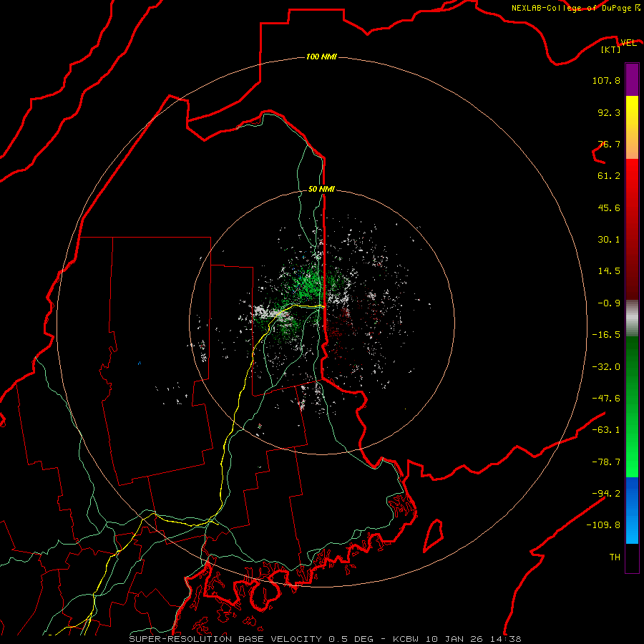Click the -78.7 velocity scale value

coord(606,462)
